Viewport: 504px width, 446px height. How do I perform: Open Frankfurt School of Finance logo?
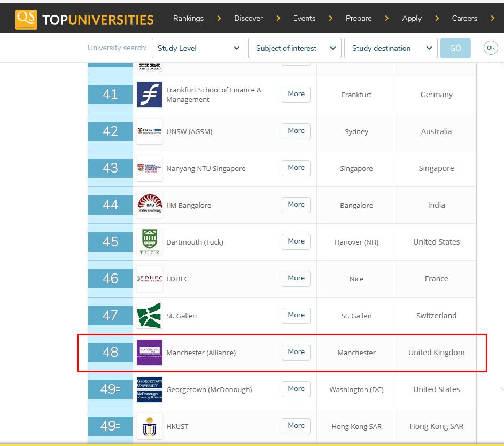coord(150,95)
